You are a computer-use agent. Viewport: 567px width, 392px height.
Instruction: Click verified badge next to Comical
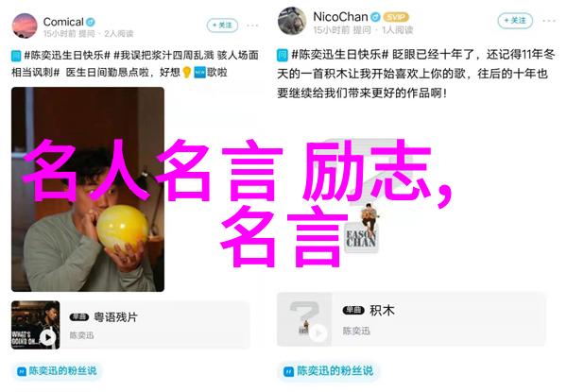tap(91, 22)
